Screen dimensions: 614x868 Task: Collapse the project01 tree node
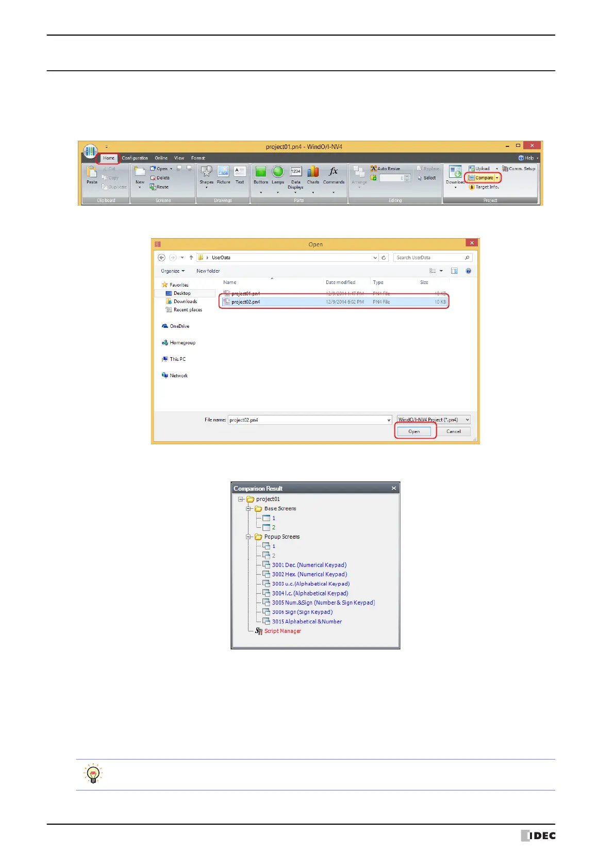240,499
